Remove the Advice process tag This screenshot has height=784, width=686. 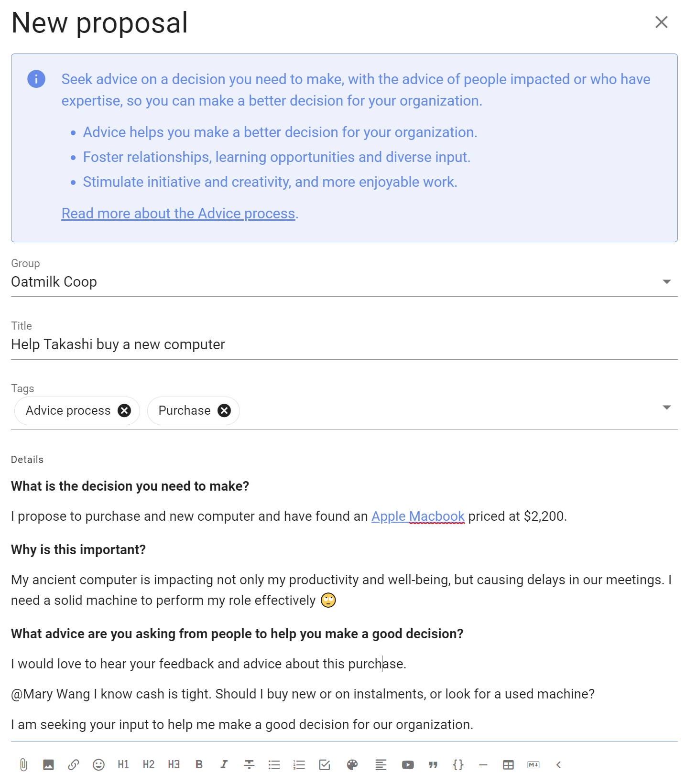(124, 410)
